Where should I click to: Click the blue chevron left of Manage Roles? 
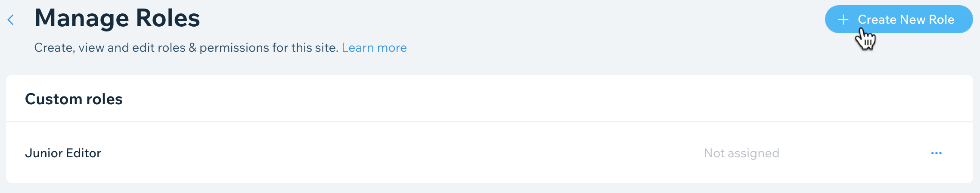11,20
